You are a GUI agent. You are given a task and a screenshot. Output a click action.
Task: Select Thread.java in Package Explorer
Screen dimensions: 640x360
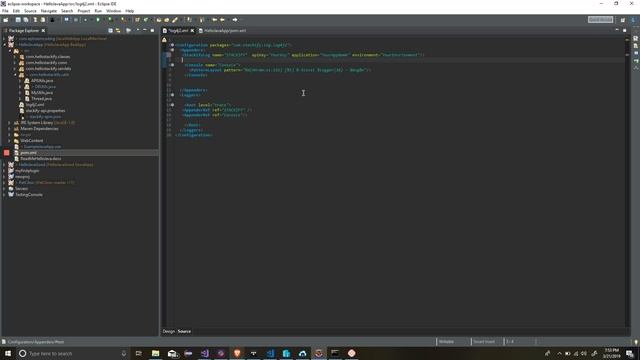click(41, 99)
